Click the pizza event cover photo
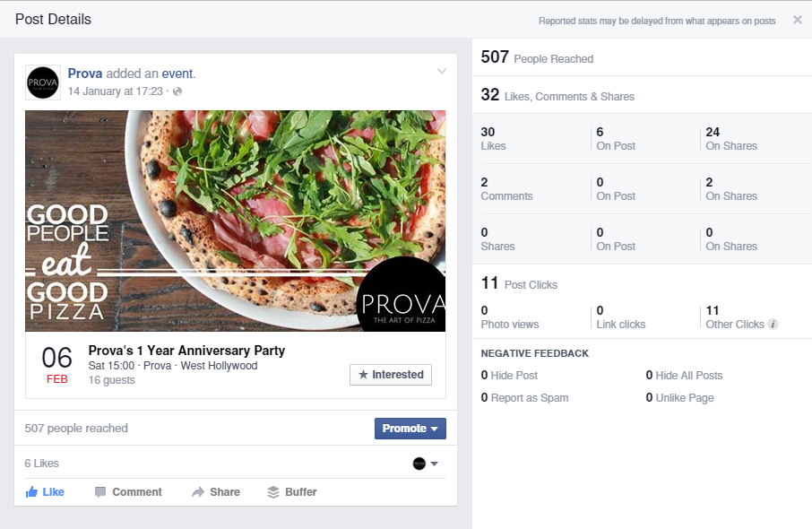This screenshot has width=812, height=529. tap(235, 221)
